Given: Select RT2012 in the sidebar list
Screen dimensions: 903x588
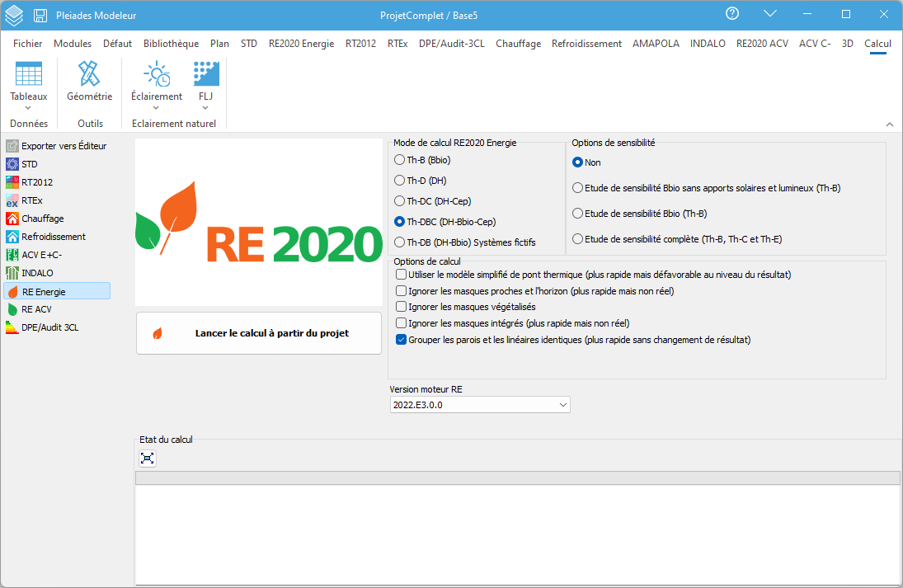Looking at the screenshot, I should point(30,182).
